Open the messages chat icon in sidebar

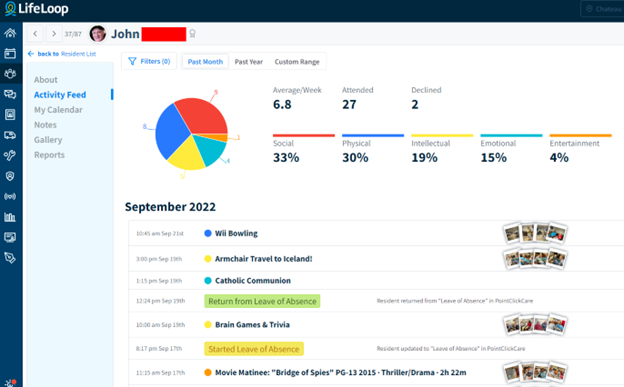click(10, 94)
